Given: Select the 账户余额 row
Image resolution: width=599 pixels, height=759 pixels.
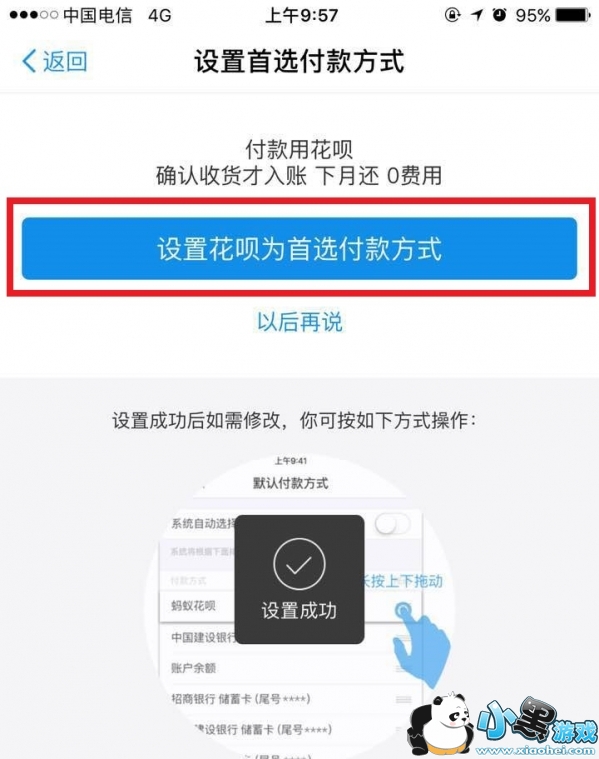Looking at the screenshot, I should [x=291, y=668].
